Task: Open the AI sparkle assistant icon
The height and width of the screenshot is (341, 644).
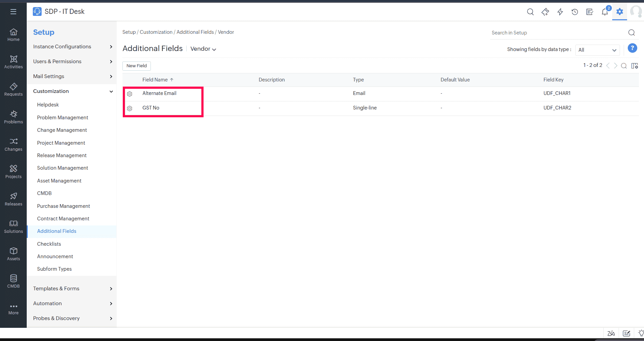Action: pos(545,12)
